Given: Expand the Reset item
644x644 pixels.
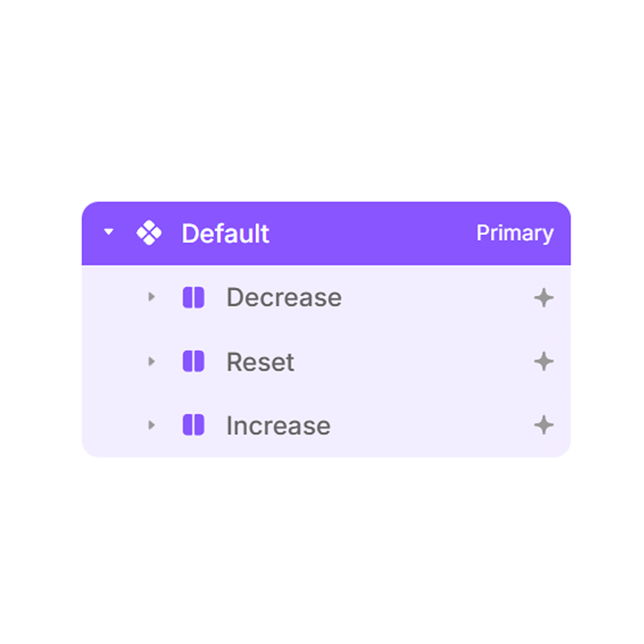Looking at the screenshot, I should [x=152, y=362].
